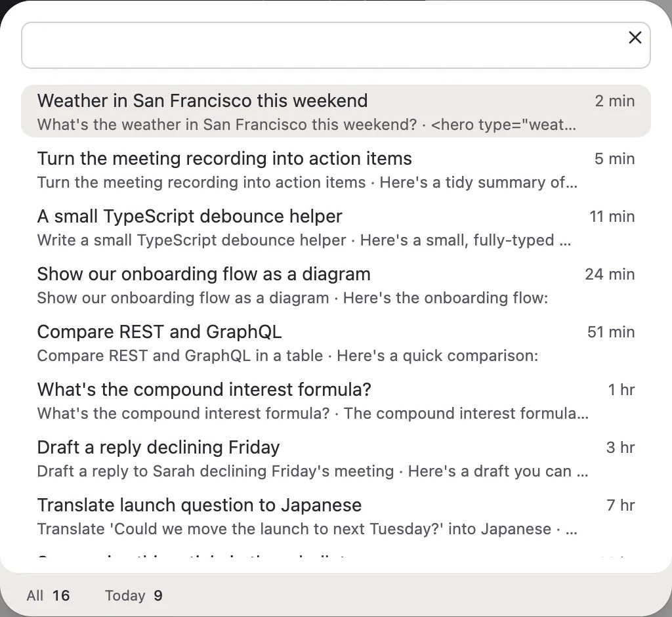672x617 pixels.
Task: Select 'Draft a reply declining Friday' conversation
Action: click(x=335, y=458)
